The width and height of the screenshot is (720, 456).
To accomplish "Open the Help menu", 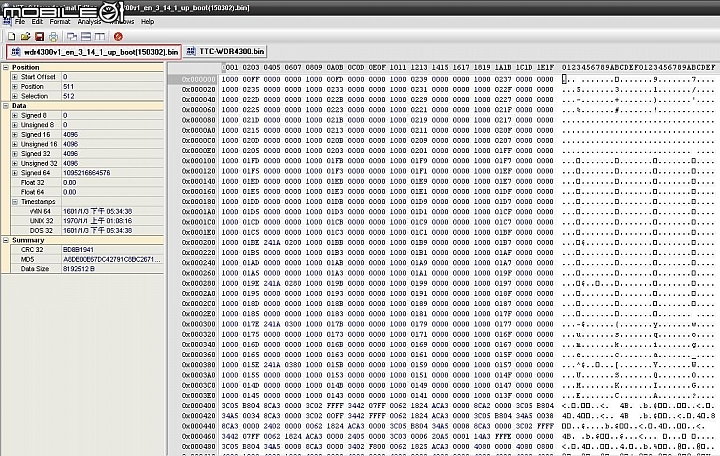I will pos(147,22).
